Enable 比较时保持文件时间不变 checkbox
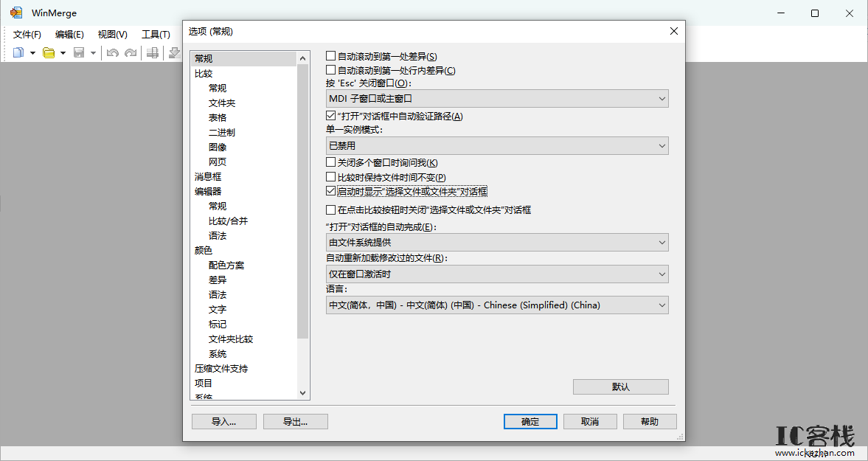 point(330,177)
